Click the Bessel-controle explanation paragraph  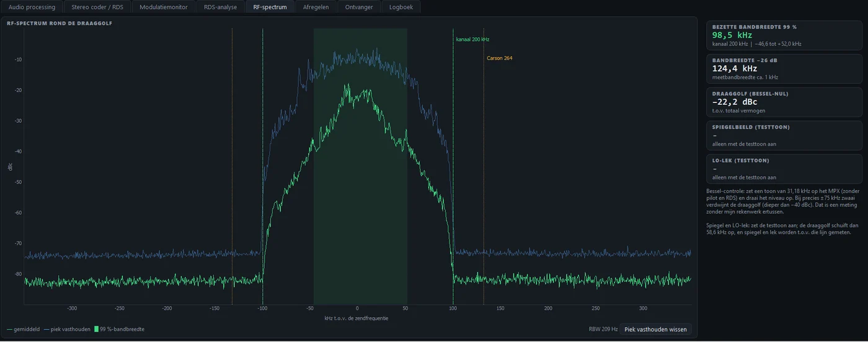click(x=784, y=201)
